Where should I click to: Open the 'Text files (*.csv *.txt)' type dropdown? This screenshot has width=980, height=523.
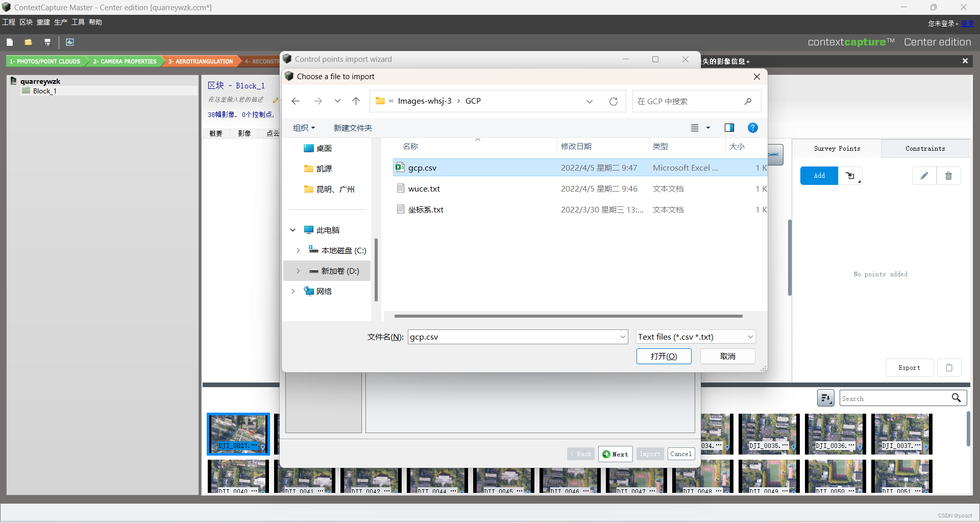pos(749,337)
